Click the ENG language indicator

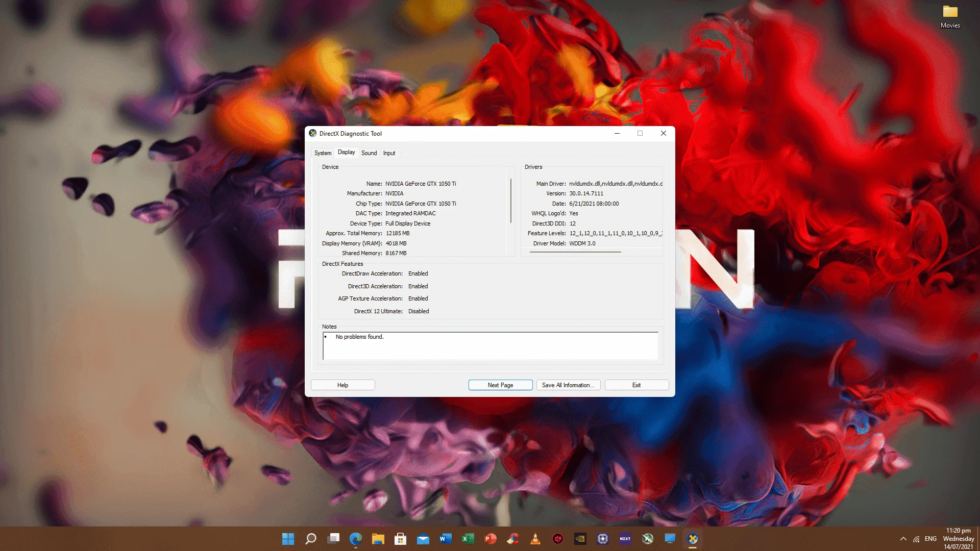[930, 539]
